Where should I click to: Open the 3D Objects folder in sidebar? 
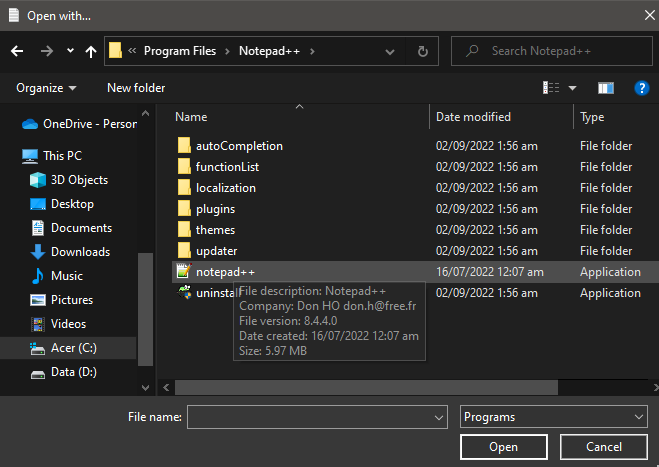tap(79, 180)
